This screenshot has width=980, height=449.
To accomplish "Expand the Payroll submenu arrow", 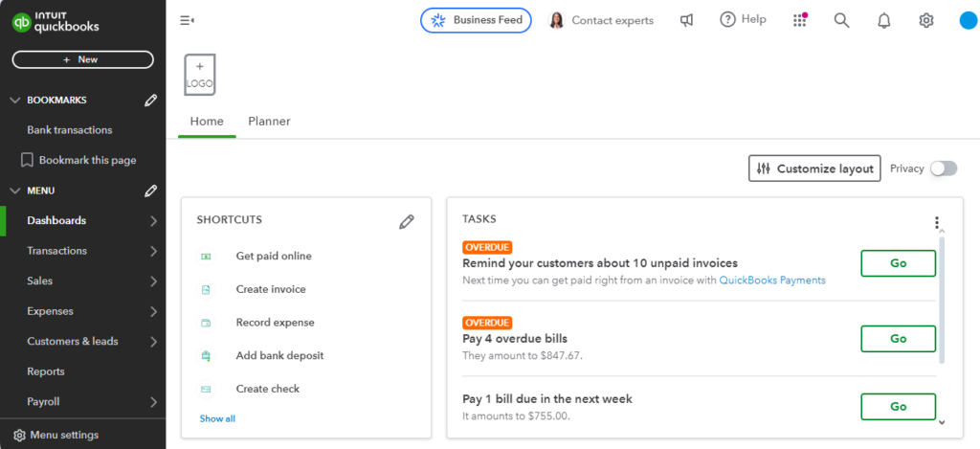I will tap(154, 402).
